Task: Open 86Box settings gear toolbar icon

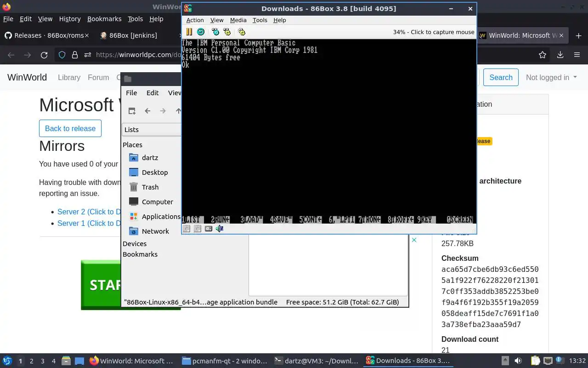Action: [x=242, y=32]
